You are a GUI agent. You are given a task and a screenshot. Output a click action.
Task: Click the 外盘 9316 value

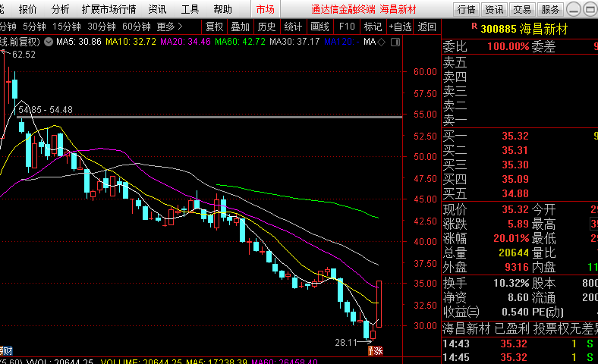click(x=517, y=267)
